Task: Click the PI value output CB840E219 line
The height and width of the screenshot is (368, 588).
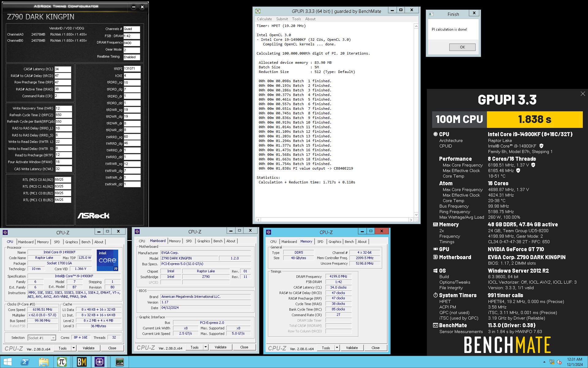Action: (306, 168)
